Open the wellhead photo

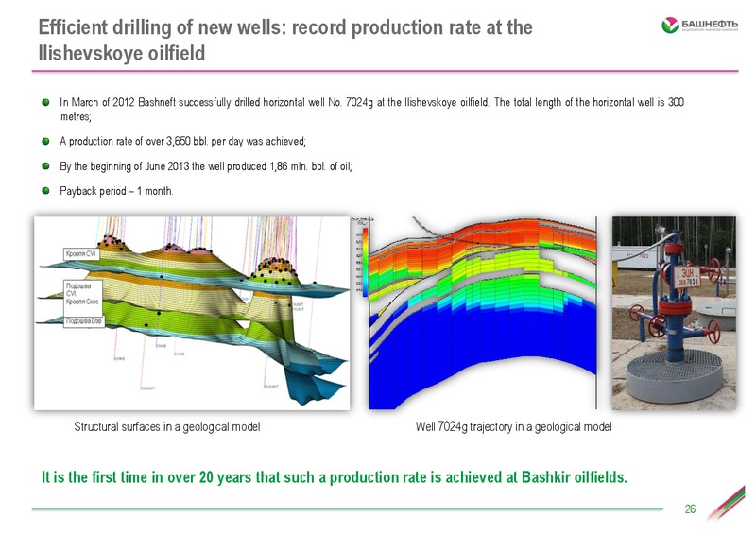coord(674,313)
